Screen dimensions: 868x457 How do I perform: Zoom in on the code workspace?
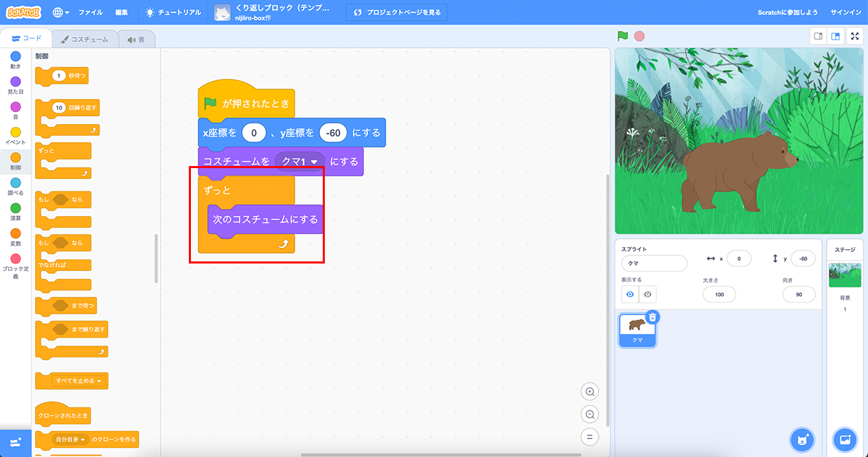[589, 392]
